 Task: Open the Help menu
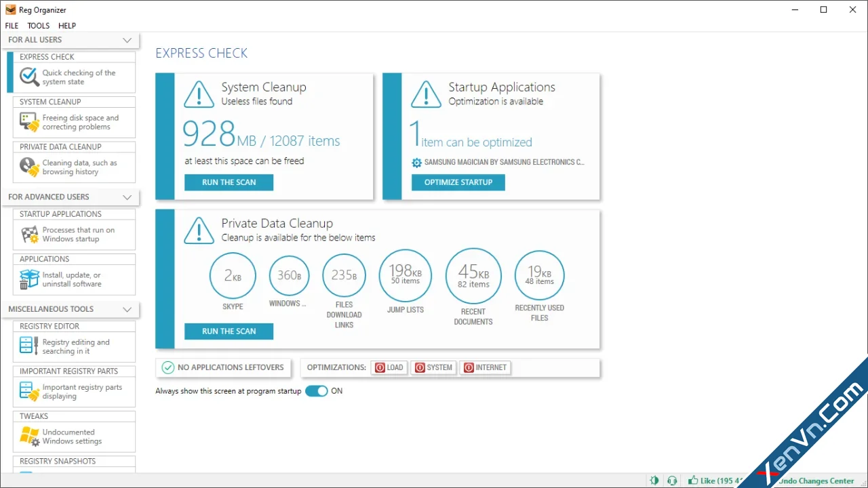67,26
